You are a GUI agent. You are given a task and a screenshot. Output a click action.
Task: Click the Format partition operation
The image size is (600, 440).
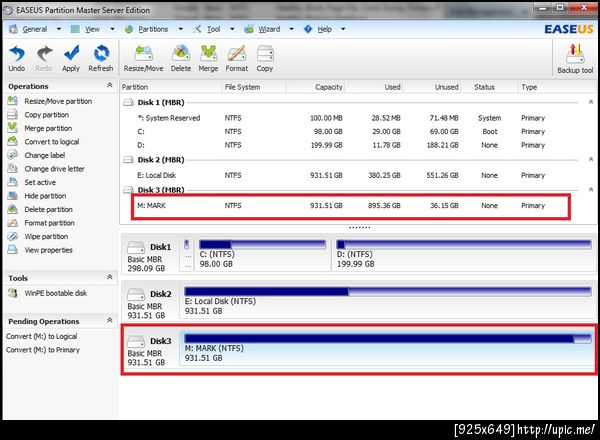pyautogui.click(x=49, y=223)
